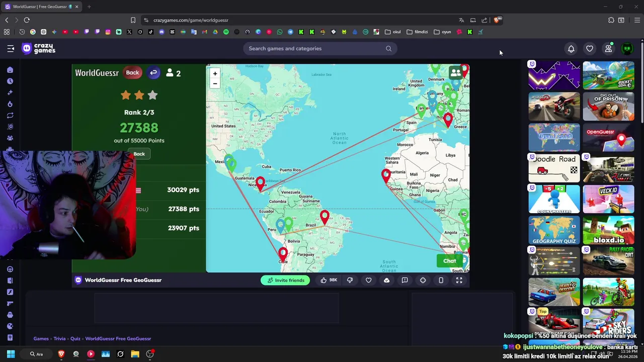Open OpenGuessr game thumbnail
This screenshot has width=644, height=362.
pos(608,137)
